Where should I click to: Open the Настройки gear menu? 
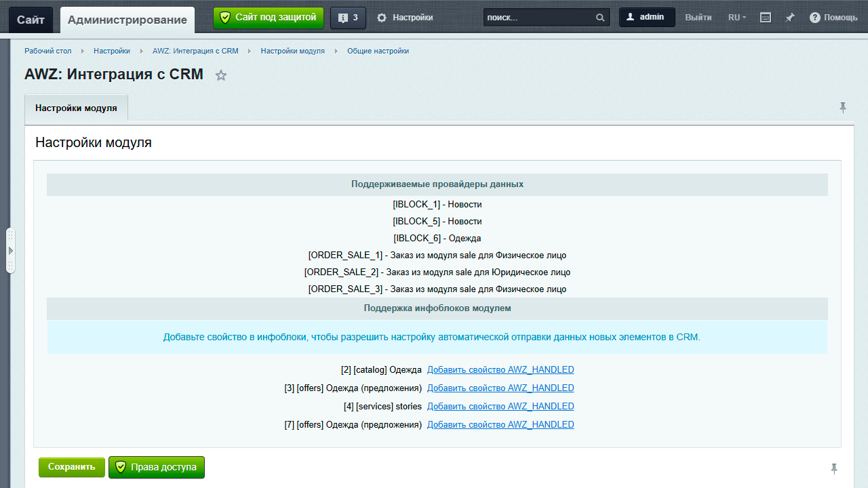coord(405,18)
